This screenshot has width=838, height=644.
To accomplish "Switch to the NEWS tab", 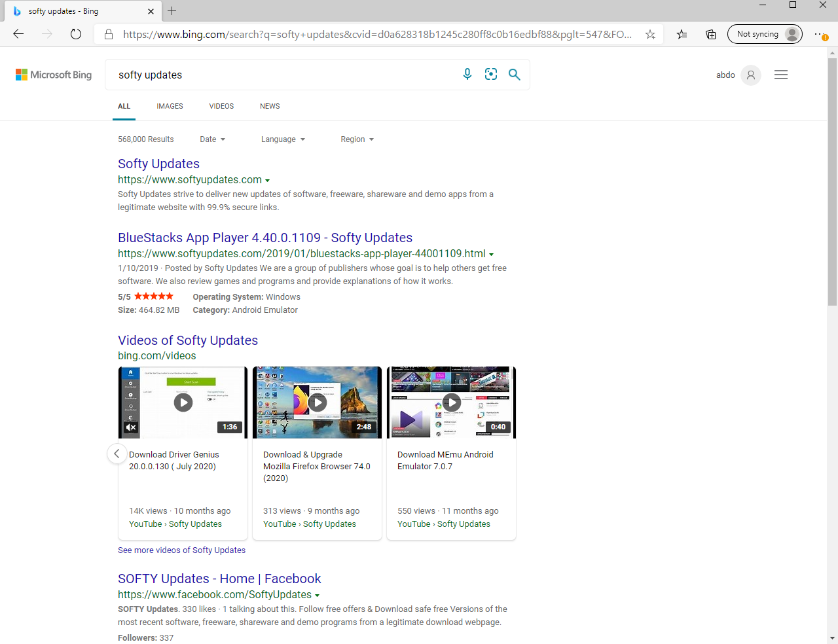I will point(270,106).
